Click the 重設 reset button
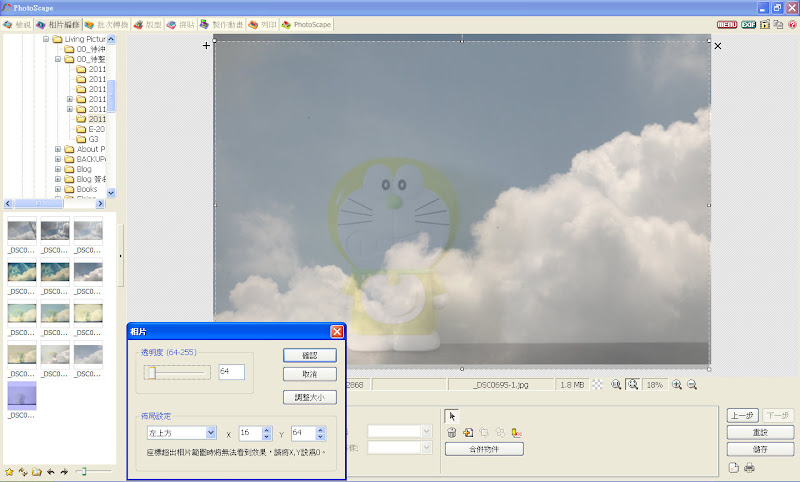This screenshot has height=482, width=800. pyautogui.click(x=760, y=432)
